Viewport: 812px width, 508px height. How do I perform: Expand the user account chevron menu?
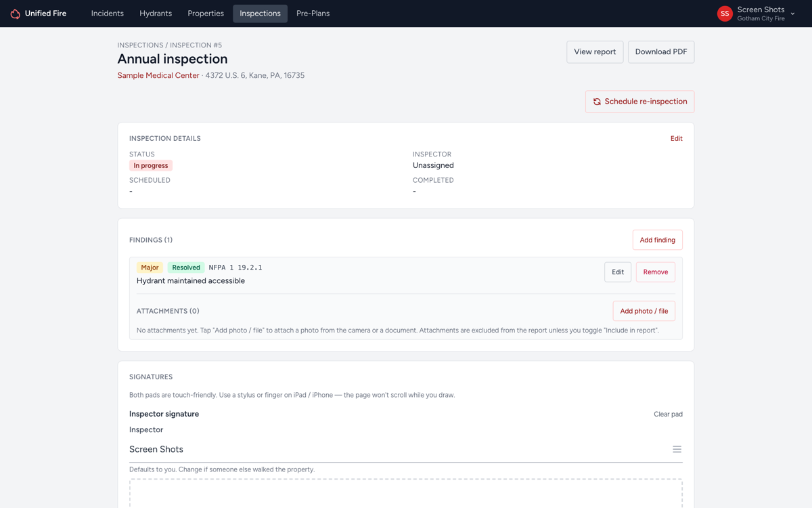pos(792,14)
